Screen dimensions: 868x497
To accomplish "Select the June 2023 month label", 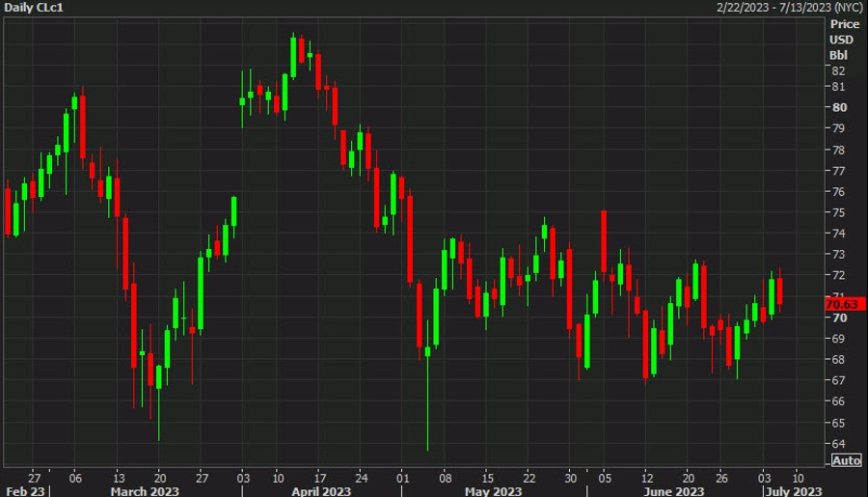I will [673, 490].
